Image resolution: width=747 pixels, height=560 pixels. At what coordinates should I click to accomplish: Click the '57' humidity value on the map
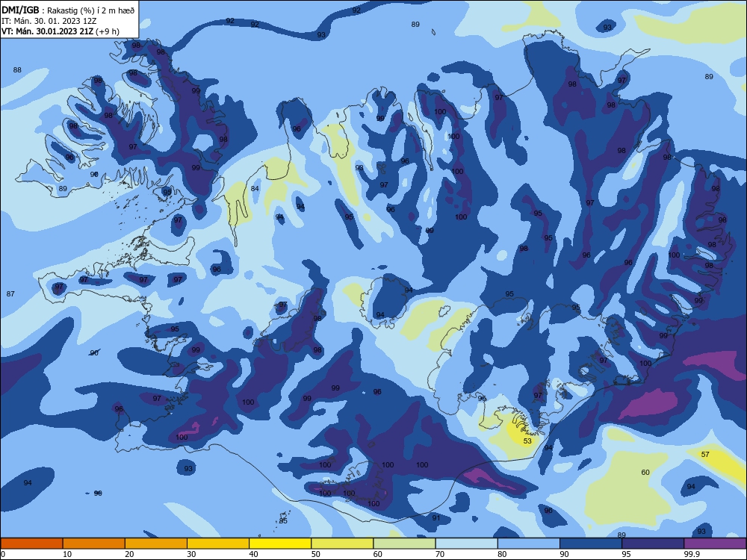706,454
